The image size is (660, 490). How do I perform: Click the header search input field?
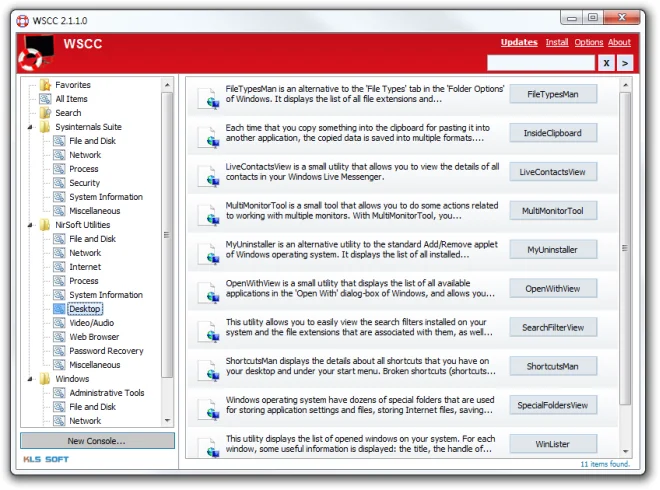pos(541,63)
